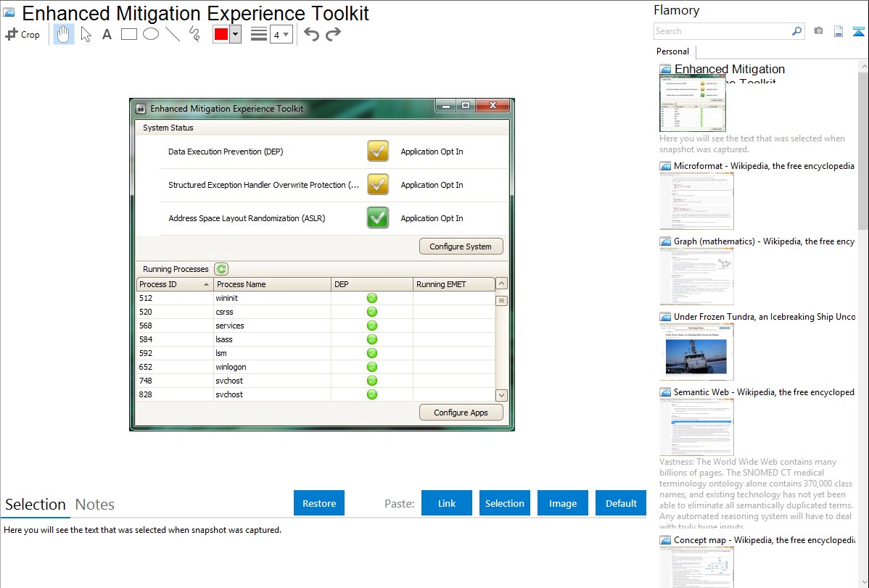Redo the last annotation
The height and width of the screenshot is (588, 869).
[333, 34]
